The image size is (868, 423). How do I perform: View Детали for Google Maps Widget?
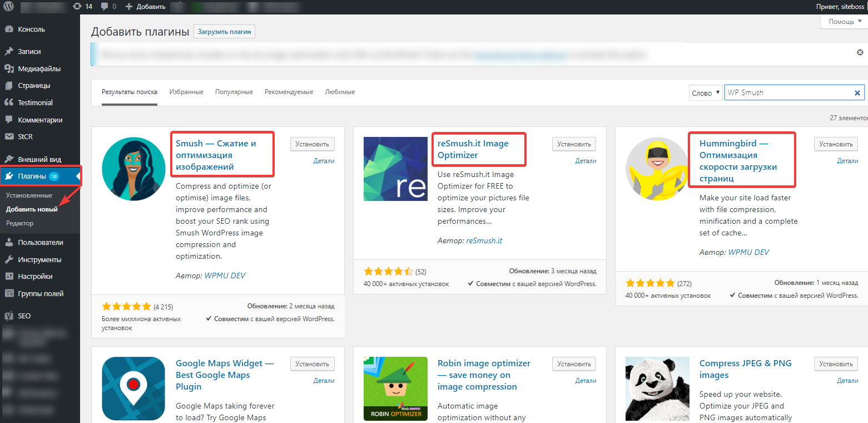(324, 381)
